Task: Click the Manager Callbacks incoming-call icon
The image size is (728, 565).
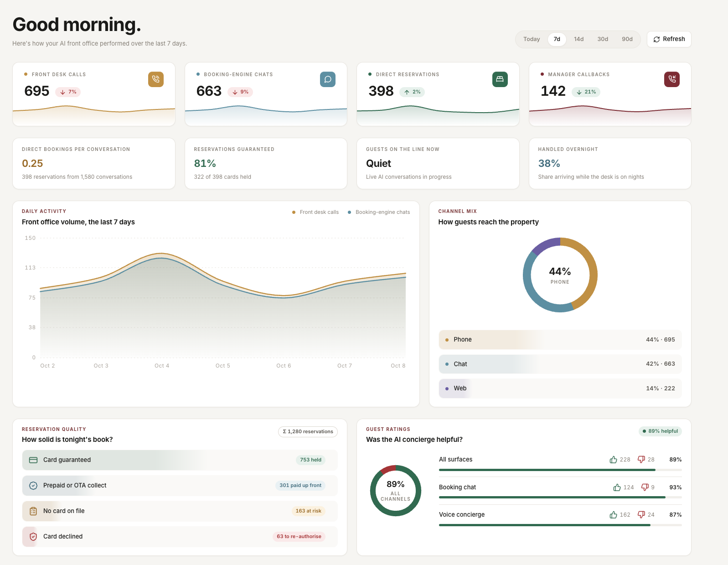Action: coord(672,79)
